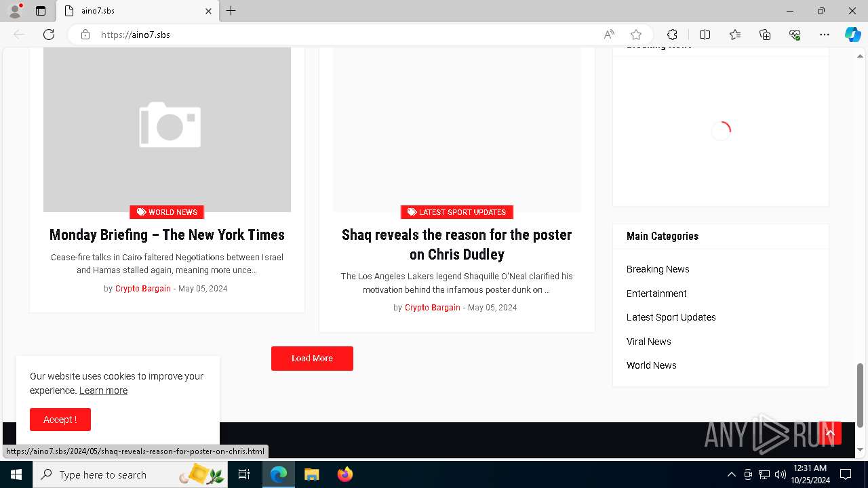The image size is (868, 488).
Task: Select the aino7.sbs browser tab
Action: click(x=138, y=11)
